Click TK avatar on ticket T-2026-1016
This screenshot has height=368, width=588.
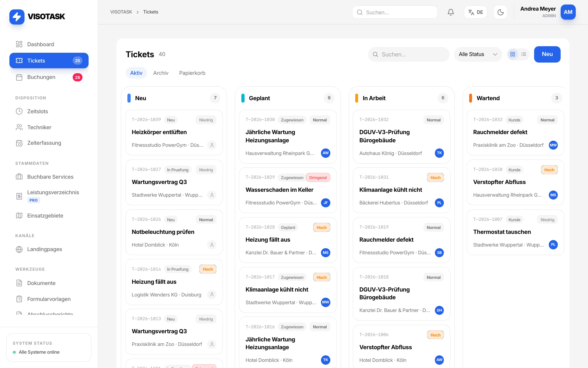pyautogui.click(x=326, y=360)
